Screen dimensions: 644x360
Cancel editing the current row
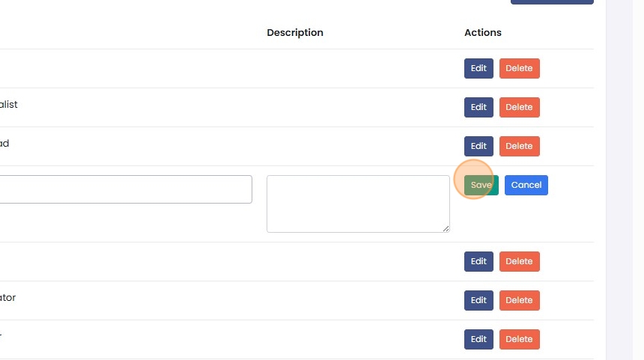[x=526, y=185]
